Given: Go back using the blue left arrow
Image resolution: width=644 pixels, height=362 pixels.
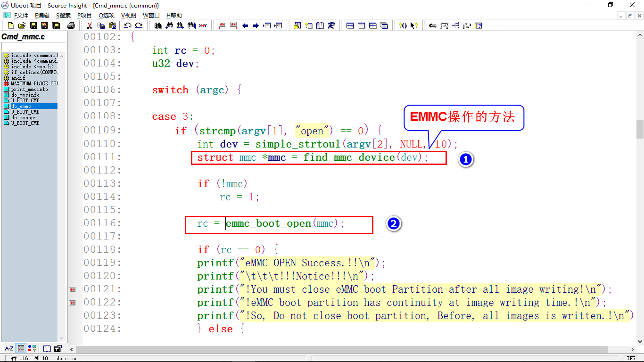Looking at the screenshot, I should [x=245, y=25].
